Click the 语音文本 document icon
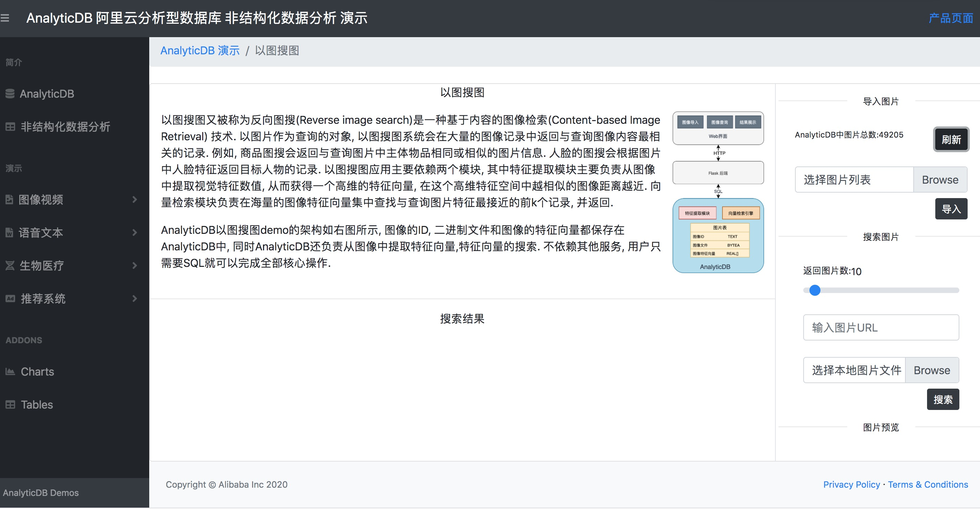 (x=10, y=232)
